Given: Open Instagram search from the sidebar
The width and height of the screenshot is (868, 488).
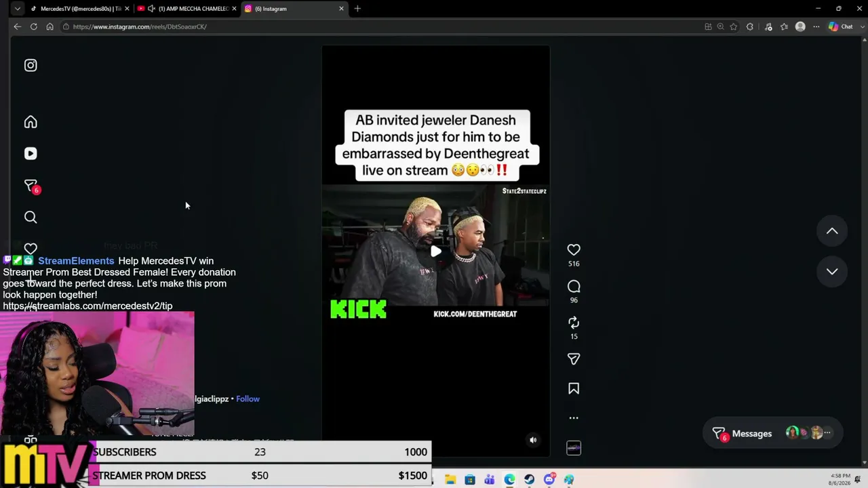Looking at the screenshot, I should coord(31,217).
